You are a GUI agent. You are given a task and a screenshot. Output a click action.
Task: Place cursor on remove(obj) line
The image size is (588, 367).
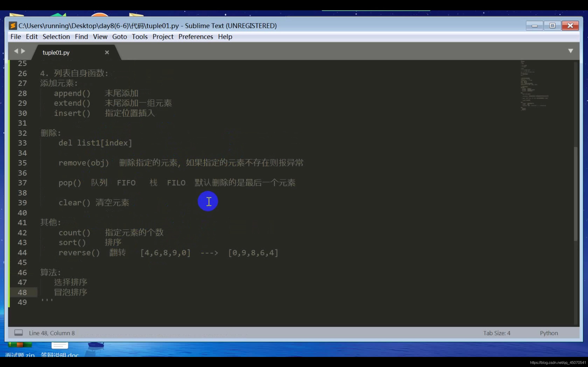tap(84, 163)
